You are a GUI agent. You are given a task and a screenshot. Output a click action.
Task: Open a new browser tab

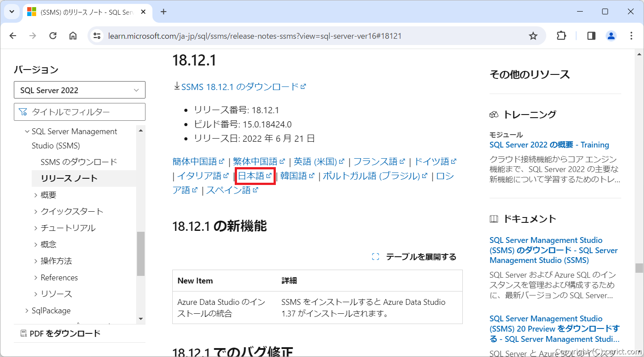(x=163, y=12)
